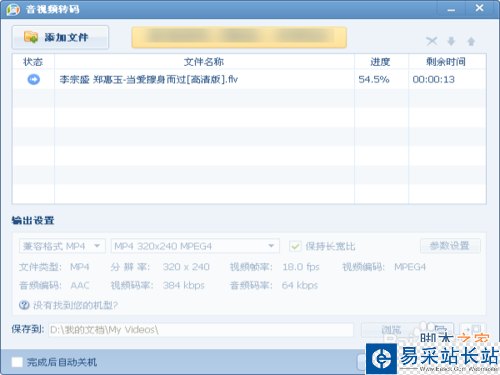The width and height of the screenshot is (500, 375).
Task: Click the 64 kbps audio bitrate value
Action: click(300, 285)
